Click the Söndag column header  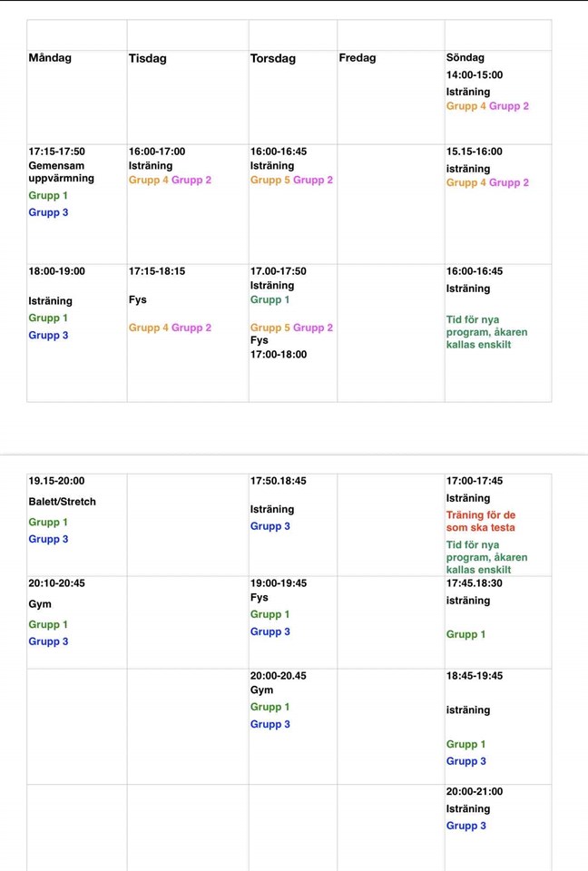tap(467, 58)
